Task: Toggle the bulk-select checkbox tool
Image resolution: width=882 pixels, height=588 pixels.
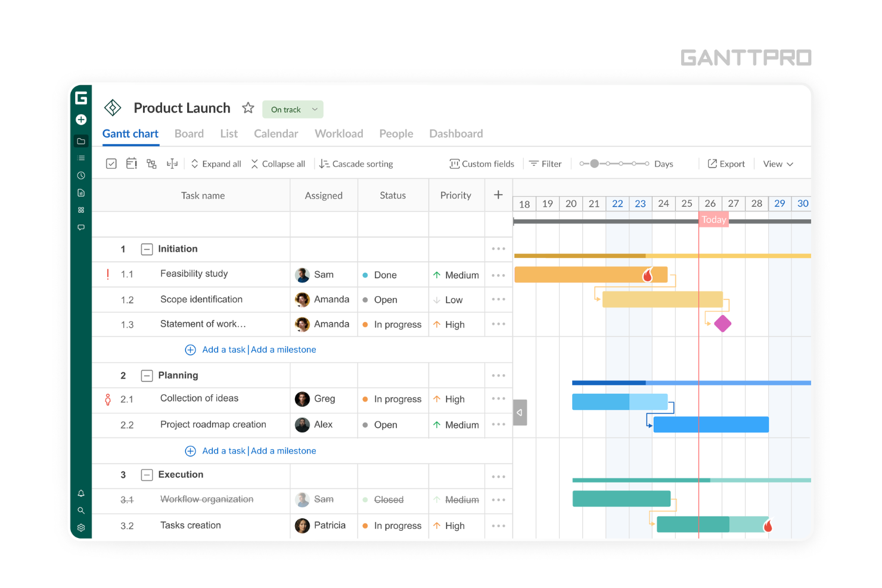Action: tap(111, 163)
